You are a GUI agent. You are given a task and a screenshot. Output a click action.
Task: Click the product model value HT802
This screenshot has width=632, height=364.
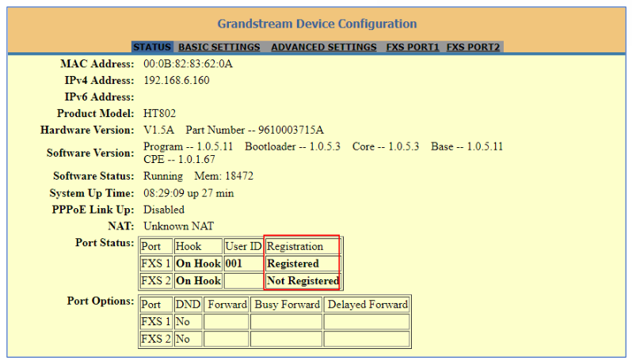tap(160, 113)
